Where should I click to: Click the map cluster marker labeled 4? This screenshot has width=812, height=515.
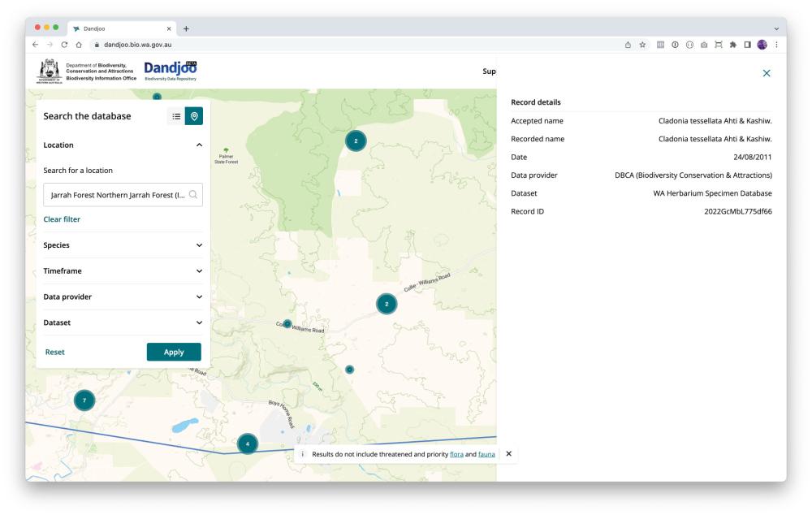tap(248, 444)
